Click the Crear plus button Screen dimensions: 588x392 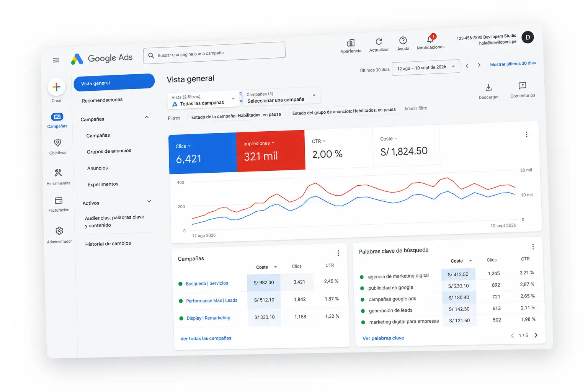tap(56, 87)
